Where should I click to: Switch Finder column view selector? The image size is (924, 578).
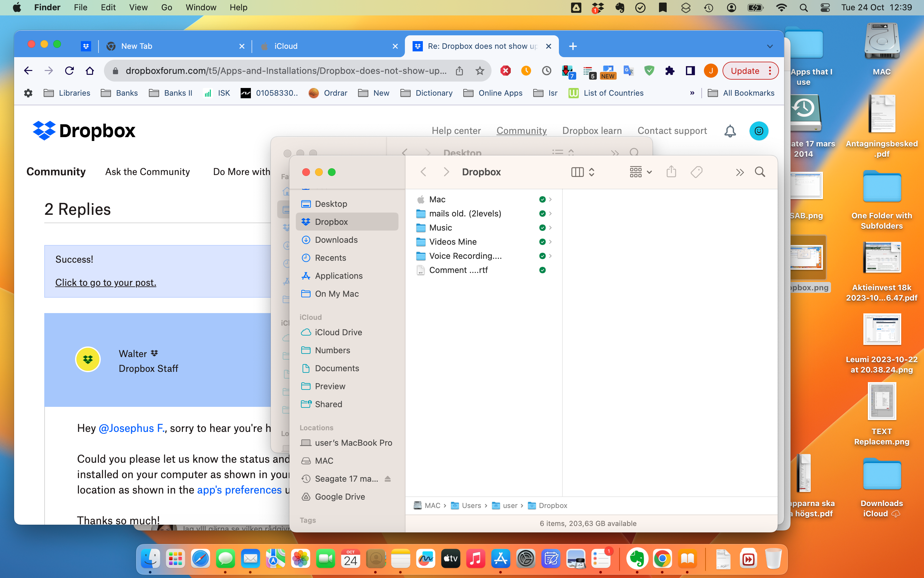583,172
